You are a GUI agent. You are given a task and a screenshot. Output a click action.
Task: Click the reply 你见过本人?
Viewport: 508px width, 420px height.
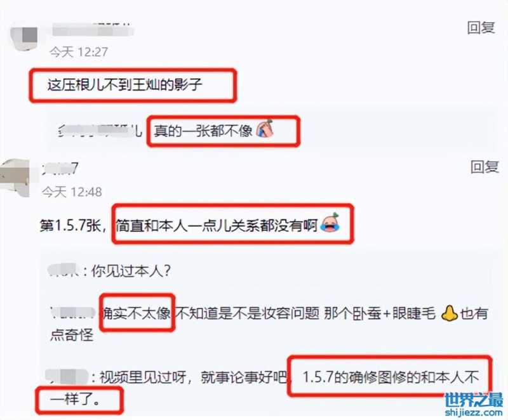click(x=131, y=270)
